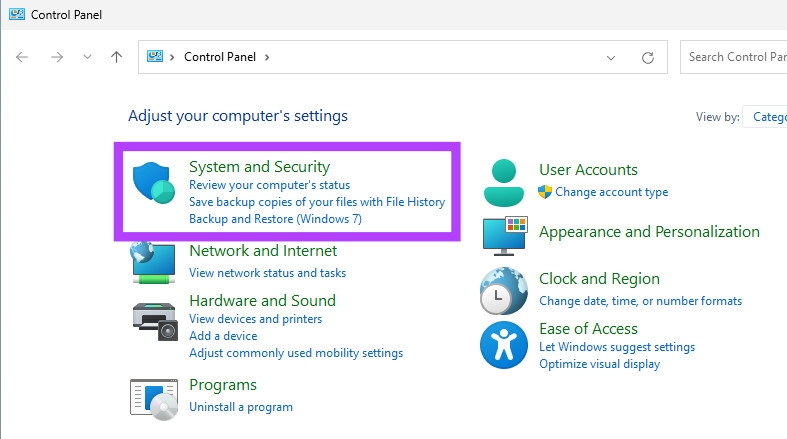This screenshot has height=439, width=787.
Task: Click the Programs disc icon
Action: pos(154,399)
